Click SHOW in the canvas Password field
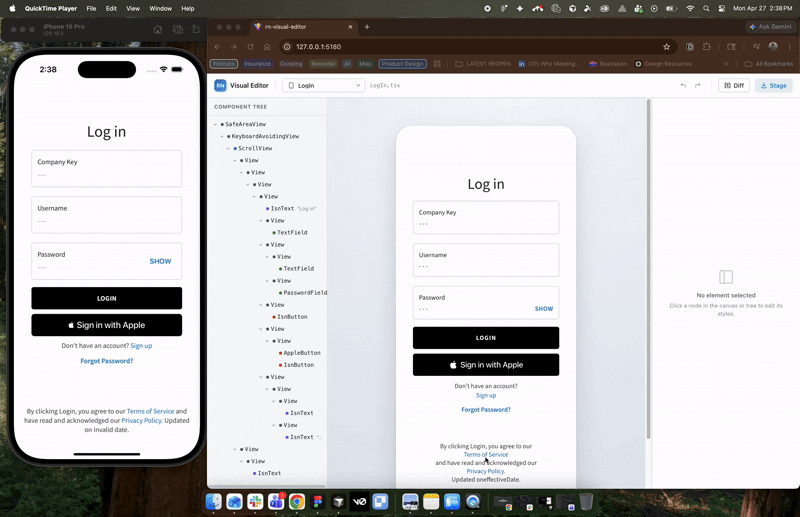Image resolution: width=800 pixels, height=517 pixels. click(x=544, y=309)
